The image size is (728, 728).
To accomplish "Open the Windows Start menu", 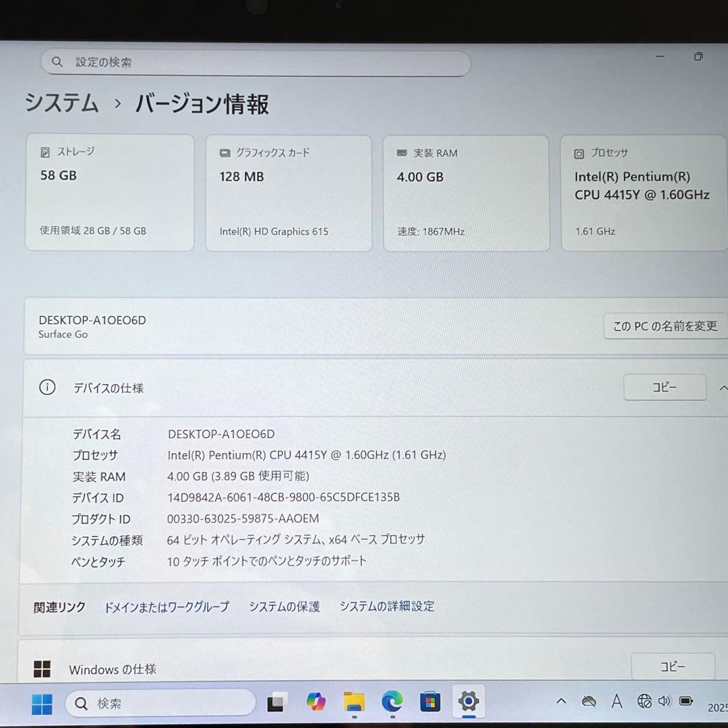I will [x=42, y=704].
